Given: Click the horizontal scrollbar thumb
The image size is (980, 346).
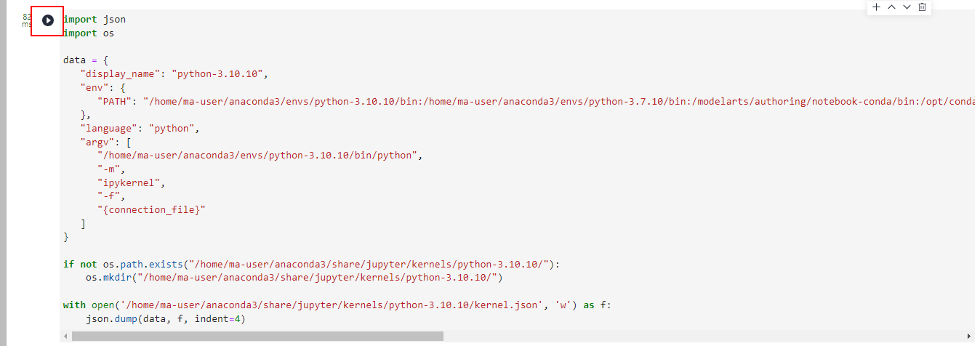Looking at the screenshot, I should tap(257, 337).
